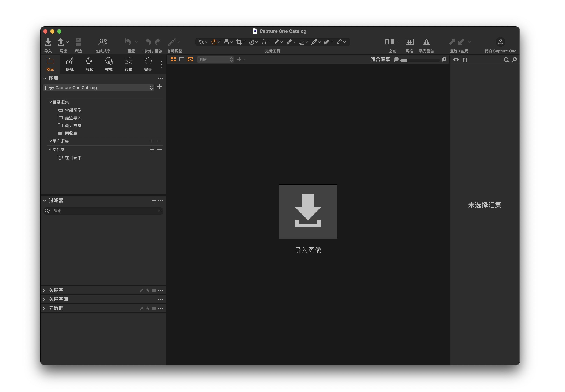Switch to the 完善 tool tab
The width and height of the screenshot is (565, 392).
pyautogui.click(x=148, y=64)
